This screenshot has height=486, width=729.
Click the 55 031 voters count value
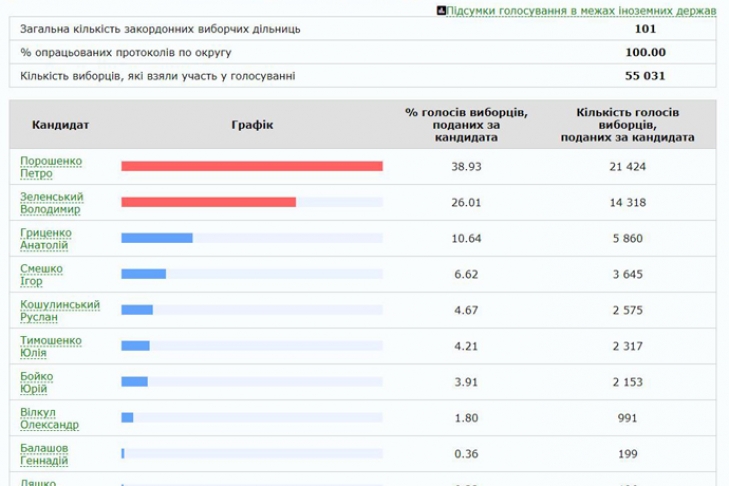coord(645,76)
